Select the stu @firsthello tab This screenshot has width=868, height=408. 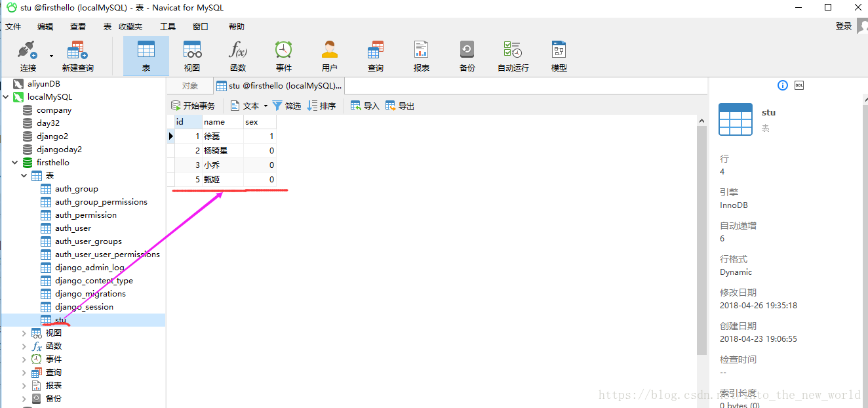point(279,86)
